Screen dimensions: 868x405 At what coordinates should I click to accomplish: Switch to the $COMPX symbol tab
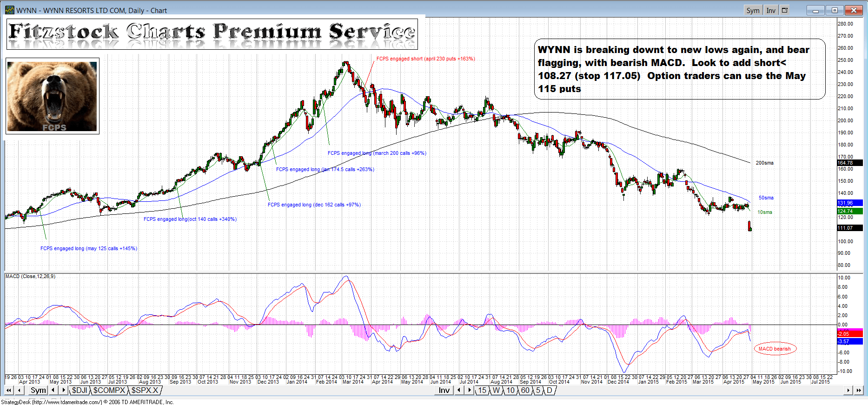[x=109, y=391]
